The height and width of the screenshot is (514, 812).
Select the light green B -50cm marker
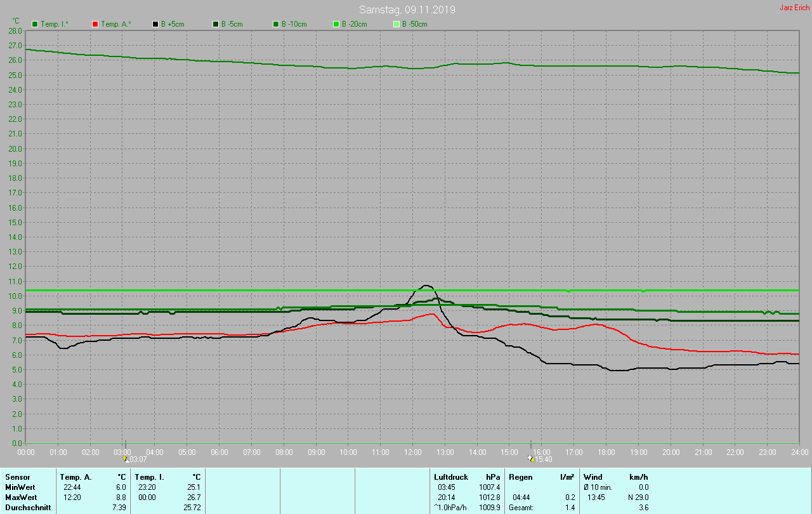[396, 24]
